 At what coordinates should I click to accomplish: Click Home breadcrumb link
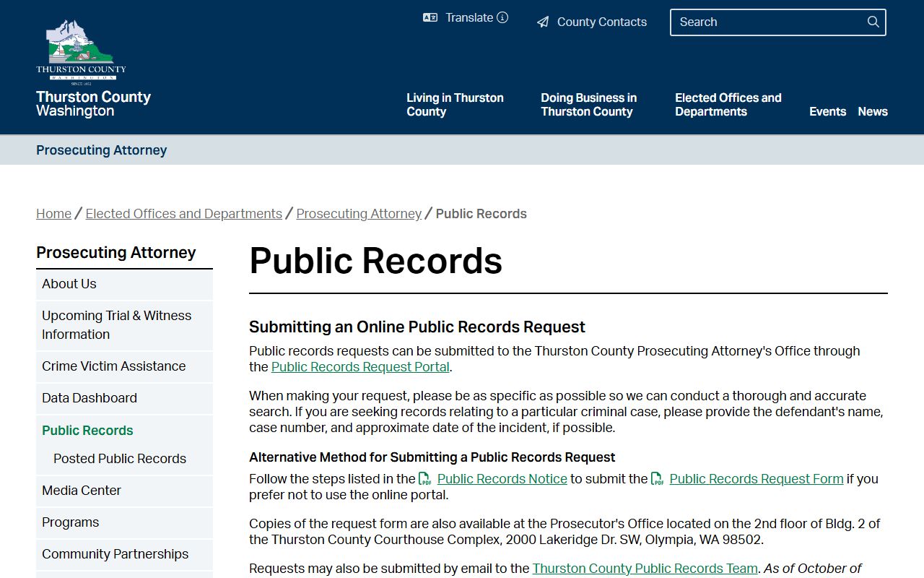(53, 214)
